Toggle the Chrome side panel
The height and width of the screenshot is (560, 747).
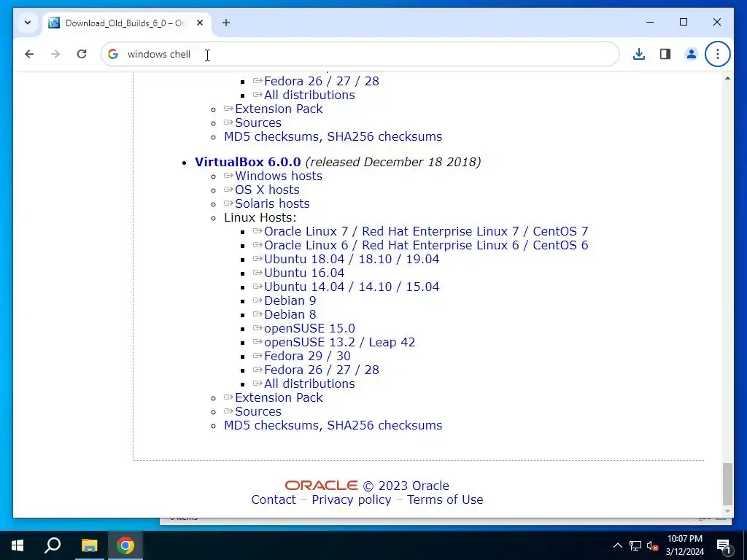pyautogui.click(x=665, y=54)
